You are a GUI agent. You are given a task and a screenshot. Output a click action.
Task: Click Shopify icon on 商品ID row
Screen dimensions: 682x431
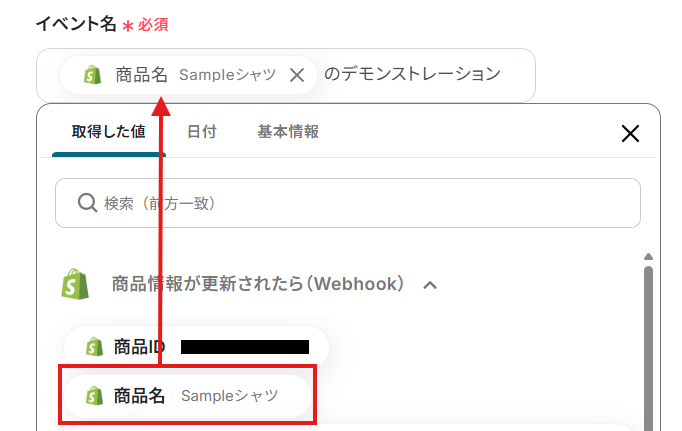point(94,347)
